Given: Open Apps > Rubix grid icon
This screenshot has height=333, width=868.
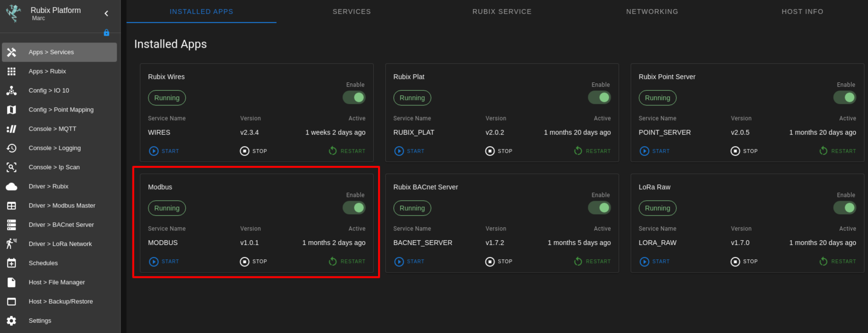Looking at the screenshot, I should point(11,71).
